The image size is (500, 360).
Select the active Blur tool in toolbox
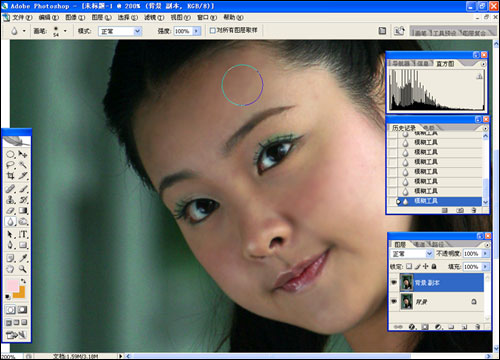[10, 222]
